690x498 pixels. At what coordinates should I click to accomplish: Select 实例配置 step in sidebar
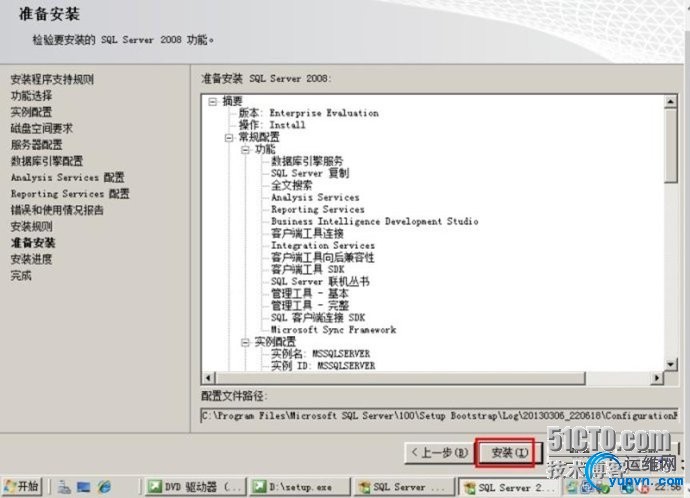click(x=31, y=112)
